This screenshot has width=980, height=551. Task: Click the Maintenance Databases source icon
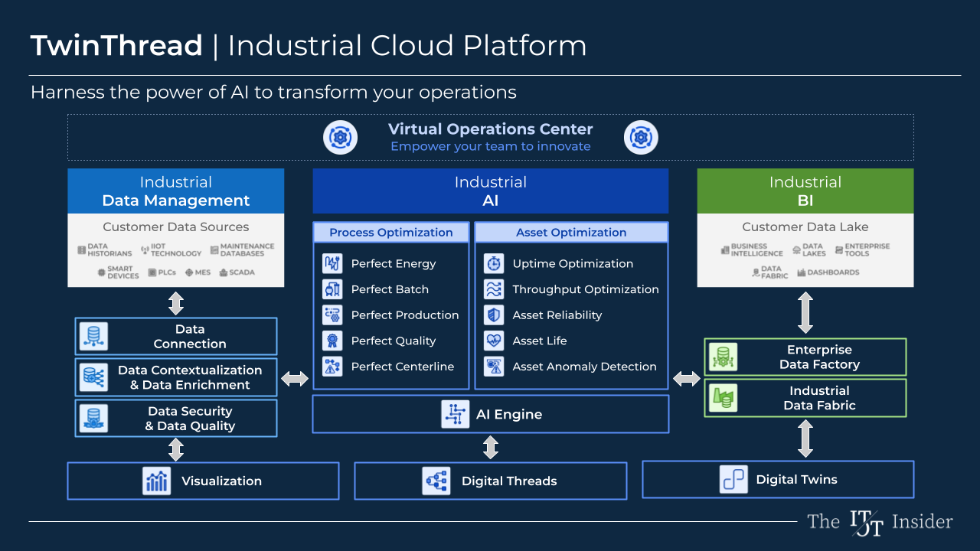[x=214, y=250]
